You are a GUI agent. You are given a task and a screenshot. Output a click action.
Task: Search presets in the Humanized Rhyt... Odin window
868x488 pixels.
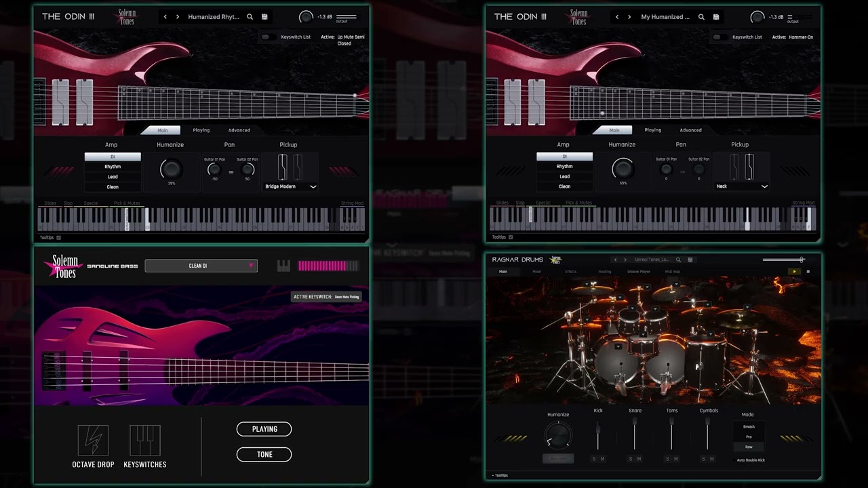[250, 17]
